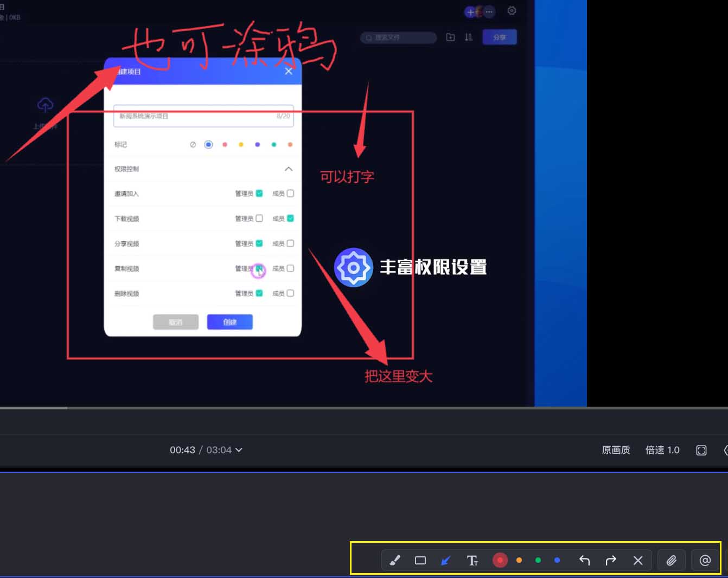728x578 pixels.
Task: Open the 原画质 quality selector
Action: click(x=616, y=450)
